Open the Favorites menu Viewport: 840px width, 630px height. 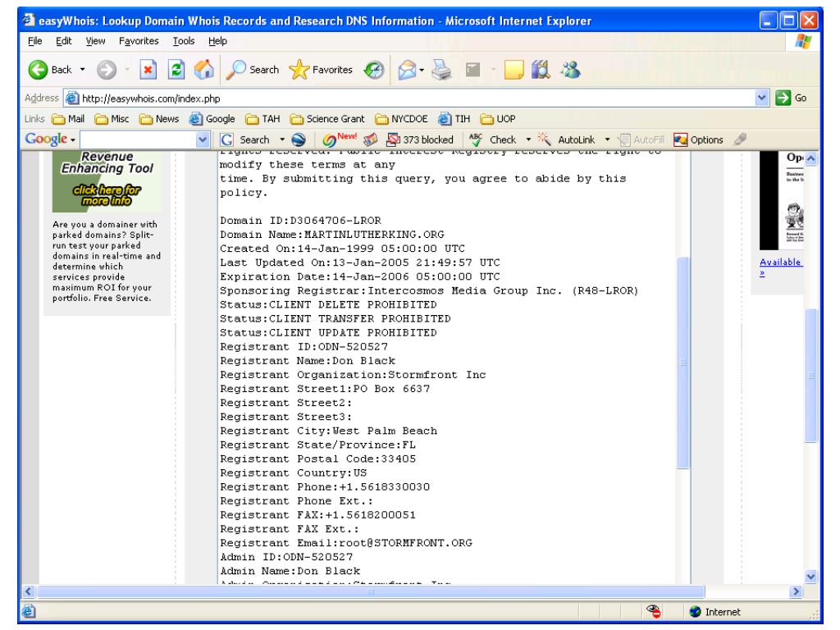click(139, 41)
